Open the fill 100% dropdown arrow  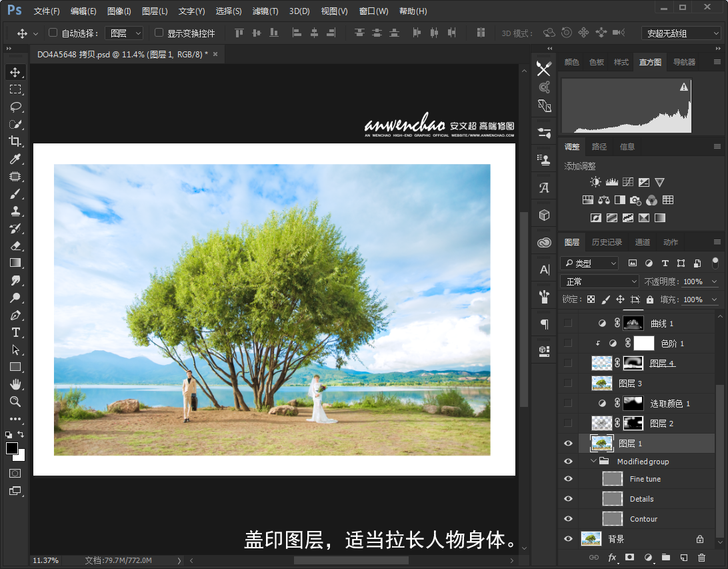click(714, 300)
